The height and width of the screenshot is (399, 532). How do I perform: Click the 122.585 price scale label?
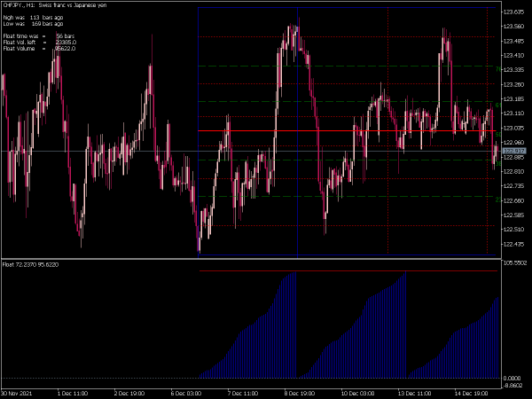513,215
